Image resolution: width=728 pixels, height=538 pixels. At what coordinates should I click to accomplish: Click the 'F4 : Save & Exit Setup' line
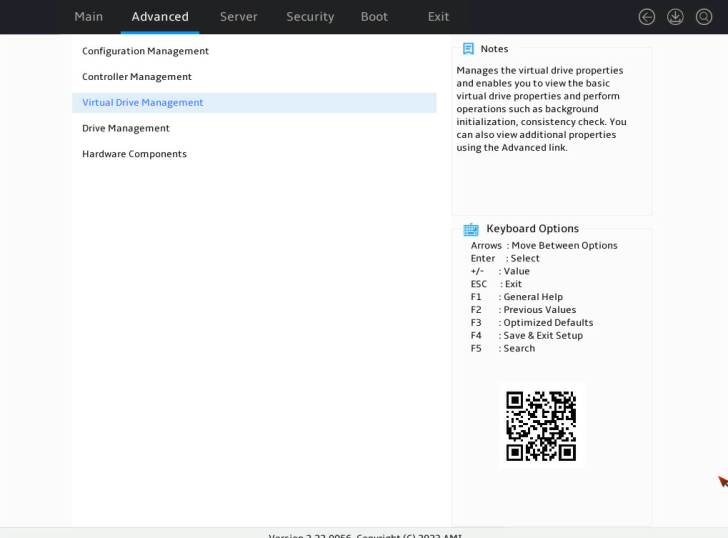527,335
